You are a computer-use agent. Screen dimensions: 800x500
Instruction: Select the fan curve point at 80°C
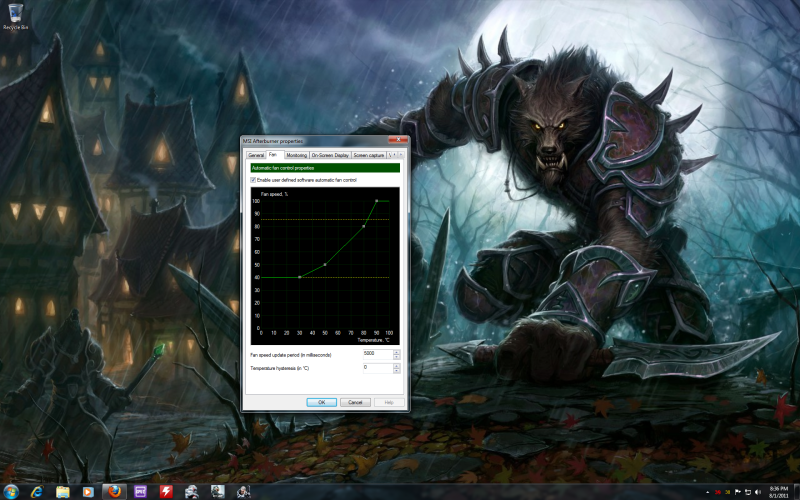364,226
